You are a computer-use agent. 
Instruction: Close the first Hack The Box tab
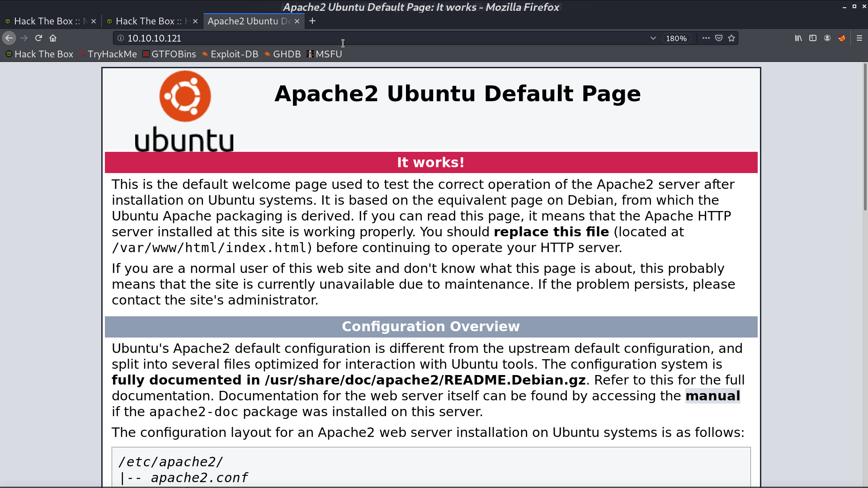[94, 21]
